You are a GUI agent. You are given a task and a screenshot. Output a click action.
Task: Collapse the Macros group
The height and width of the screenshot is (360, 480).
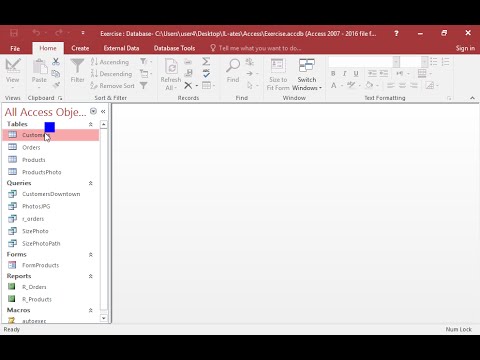tap(90, 310)
